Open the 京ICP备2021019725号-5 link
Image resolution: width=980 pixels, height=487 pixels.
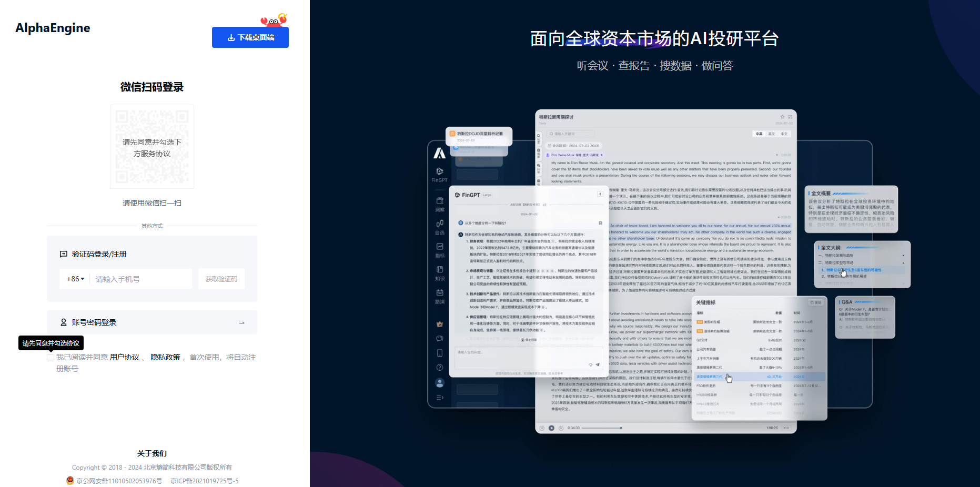point(205,481)
